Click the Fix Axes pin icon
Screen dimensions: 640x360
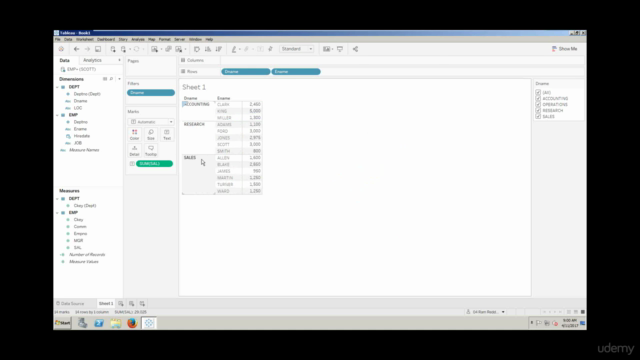270,49
